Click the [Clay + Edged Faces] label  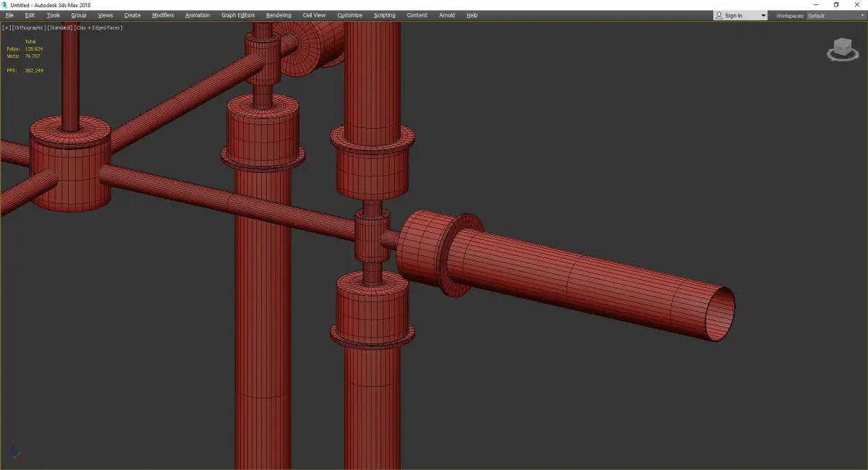[x=98, y=27]
